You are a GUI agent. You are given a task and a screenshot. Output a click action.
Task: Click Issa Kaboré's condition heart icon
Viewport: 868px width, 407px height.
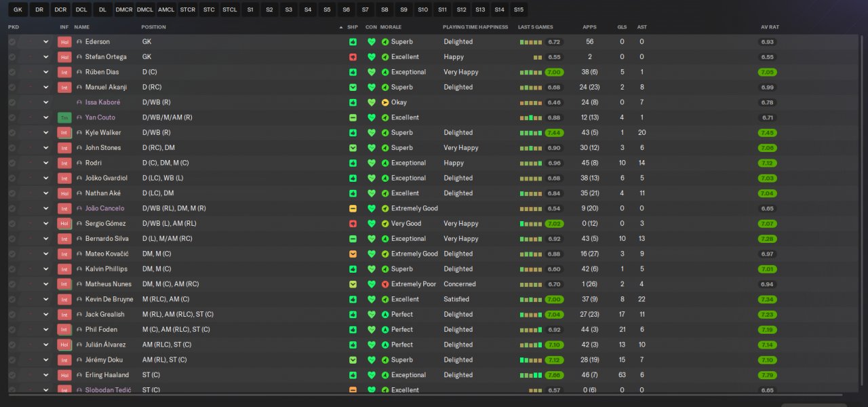(371, 102)
